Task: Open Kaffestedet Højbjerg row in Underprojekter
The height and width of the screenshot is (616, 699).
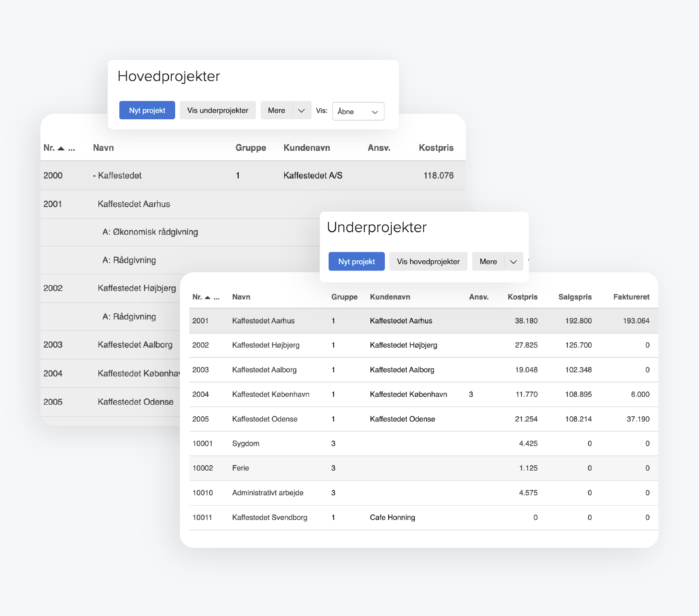Action: point(424,345)
